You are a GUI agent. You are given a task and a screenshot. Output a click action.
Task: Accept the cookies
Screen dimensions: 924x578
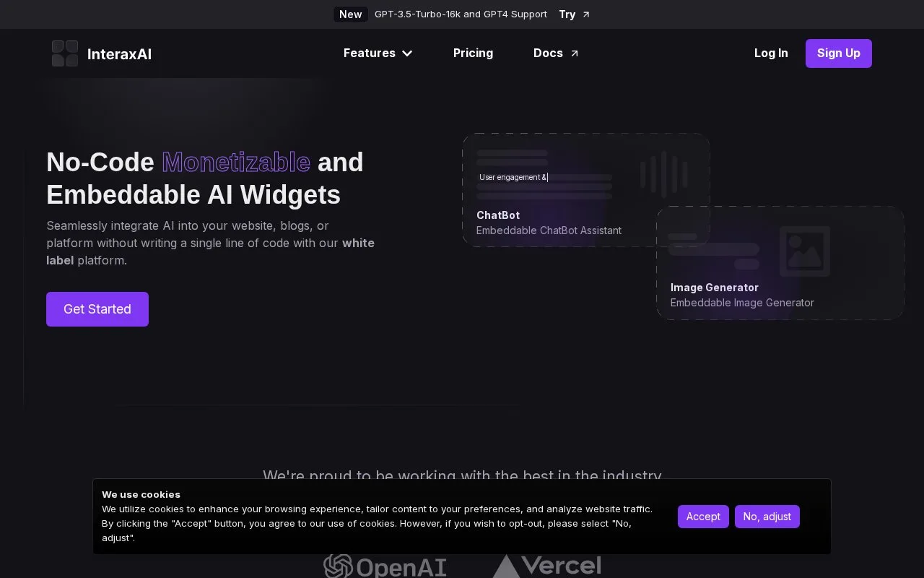click(703, 517)
